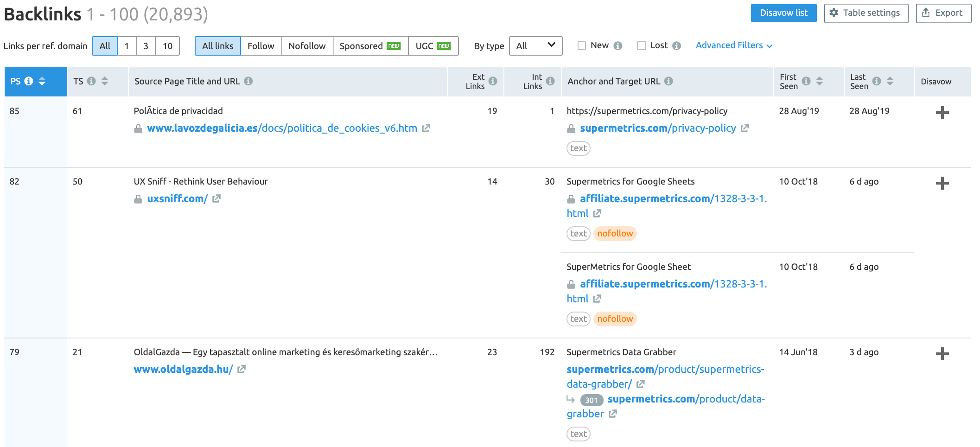This screenshot has height=447, width=980.
Task: Click the disavow plus icon for uxsniff.com row
Action: (942, 183)
